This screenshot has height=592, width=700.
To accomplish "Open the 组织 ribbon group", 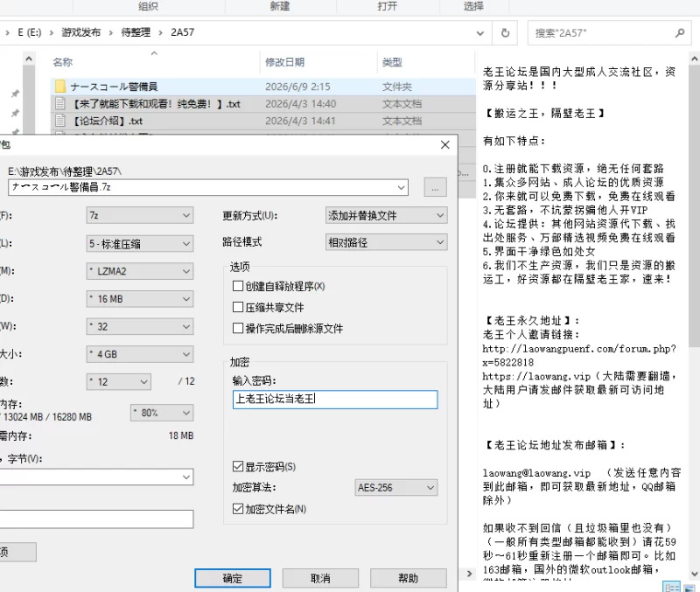I will pyautogui.click(x=148, y=6).
